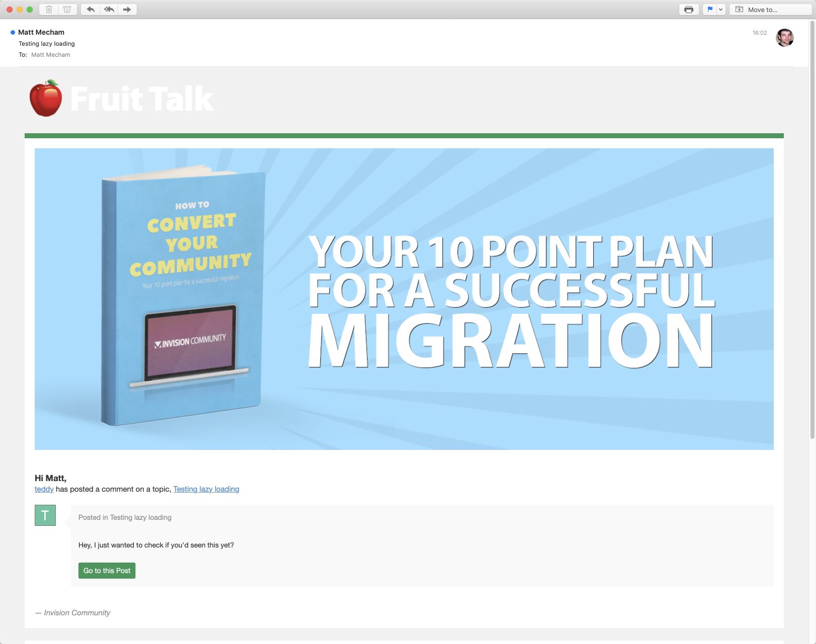Click the recipient name Matt Mecham

pos(50,55)
